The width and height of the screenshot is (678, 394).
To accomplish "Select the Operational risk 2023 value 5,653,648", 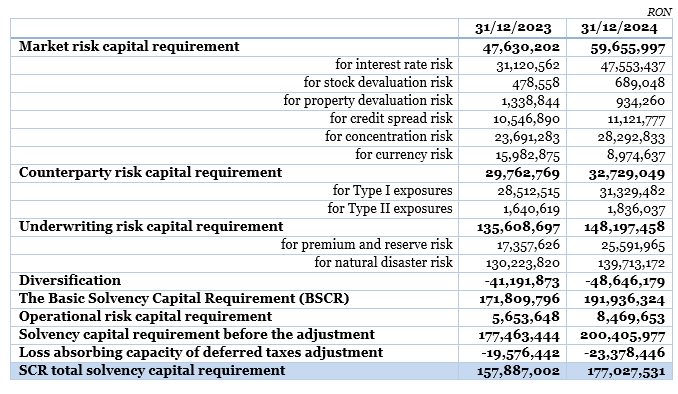I will [525, 317].
